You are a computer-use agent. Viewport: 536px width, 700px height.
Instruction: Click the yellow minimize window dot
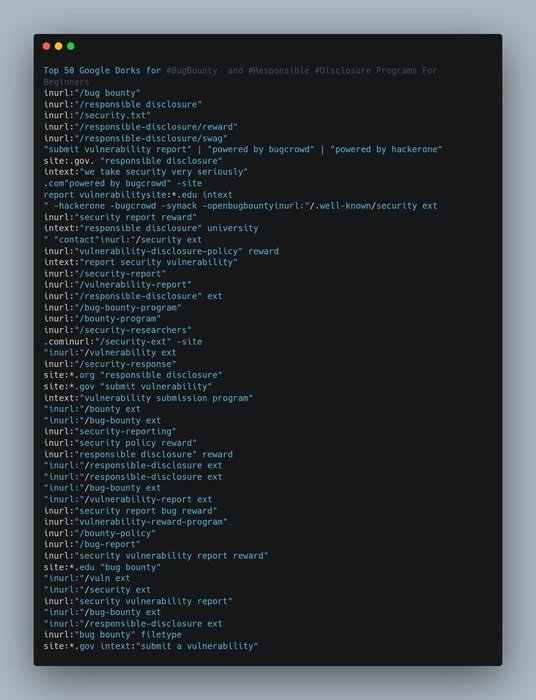(x=58, y=46)
